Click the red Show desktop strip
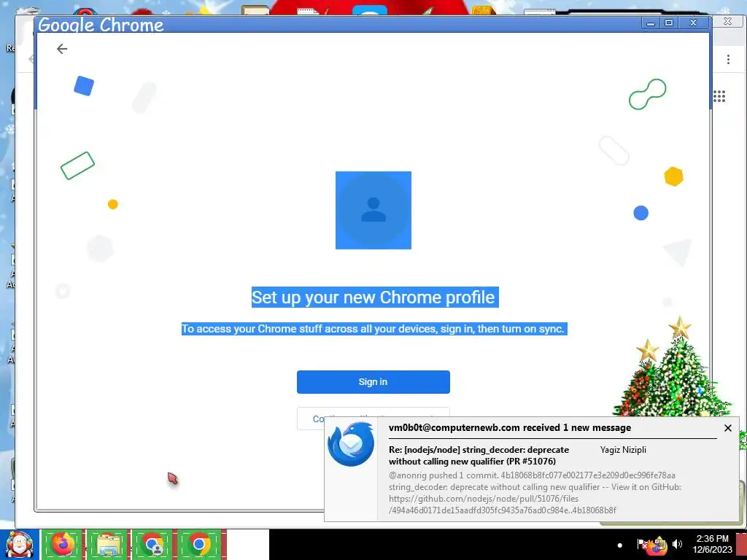The width and height of the screenshot is (747, 560). click(741, 544)
